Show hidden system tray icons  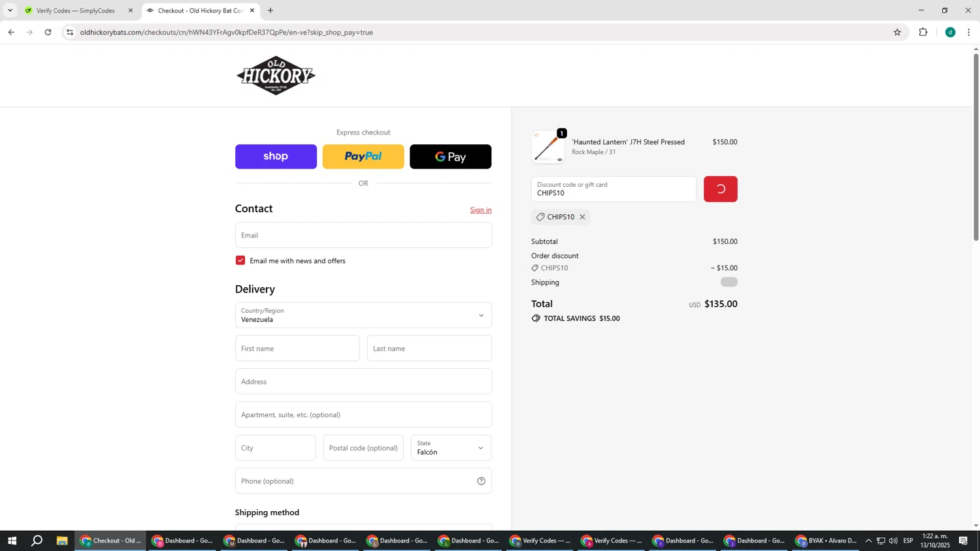[868, 541]
